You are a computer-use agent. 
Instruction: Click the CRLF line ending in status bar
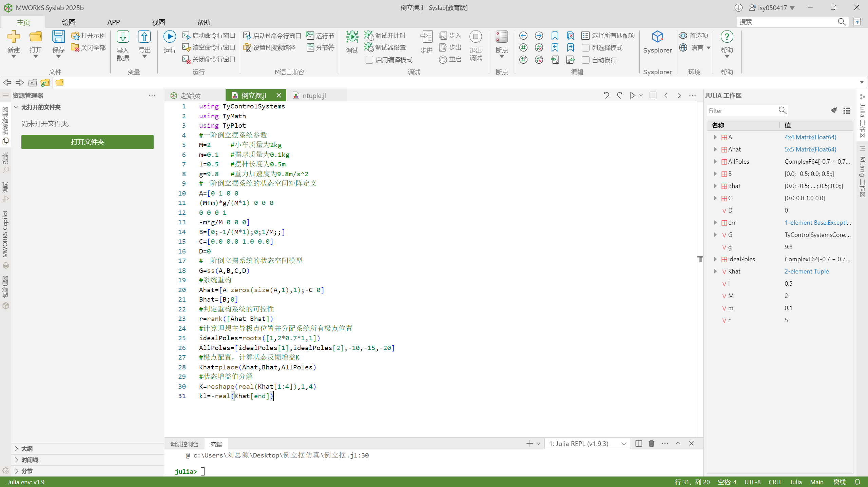point(775,482)
